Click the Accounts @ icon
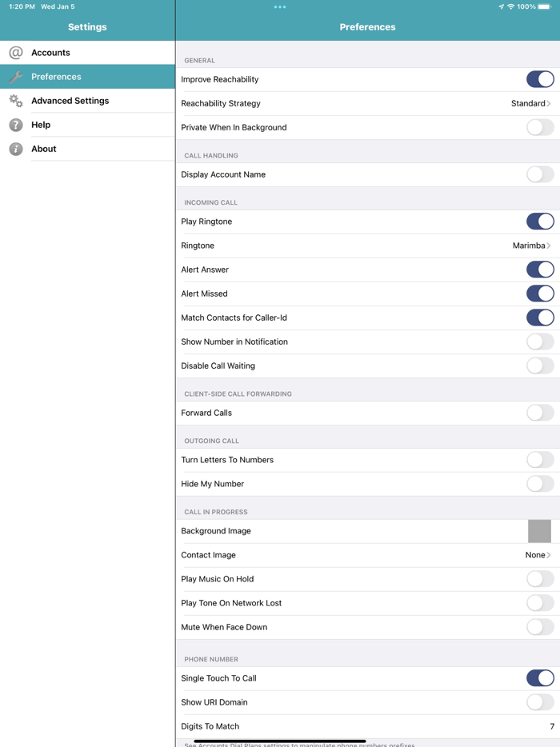This screenshot has height=747, width=560. [16, 53]
